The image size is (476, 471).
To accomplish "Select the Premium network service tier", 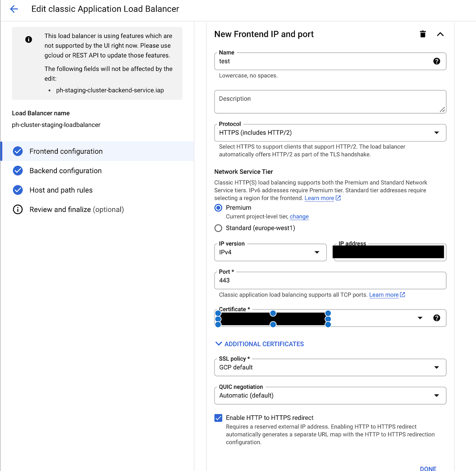I will 218,207.
